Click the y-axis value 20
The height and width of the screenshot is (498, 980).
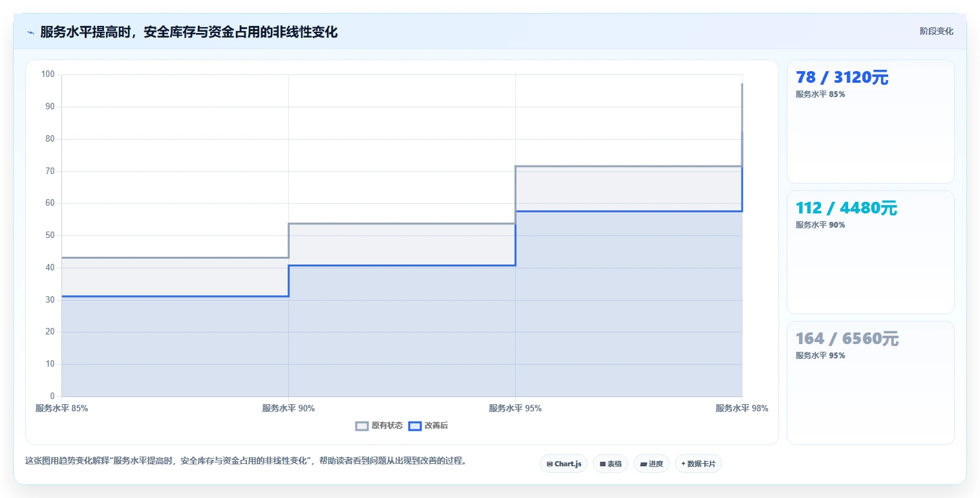pos(50,332)
